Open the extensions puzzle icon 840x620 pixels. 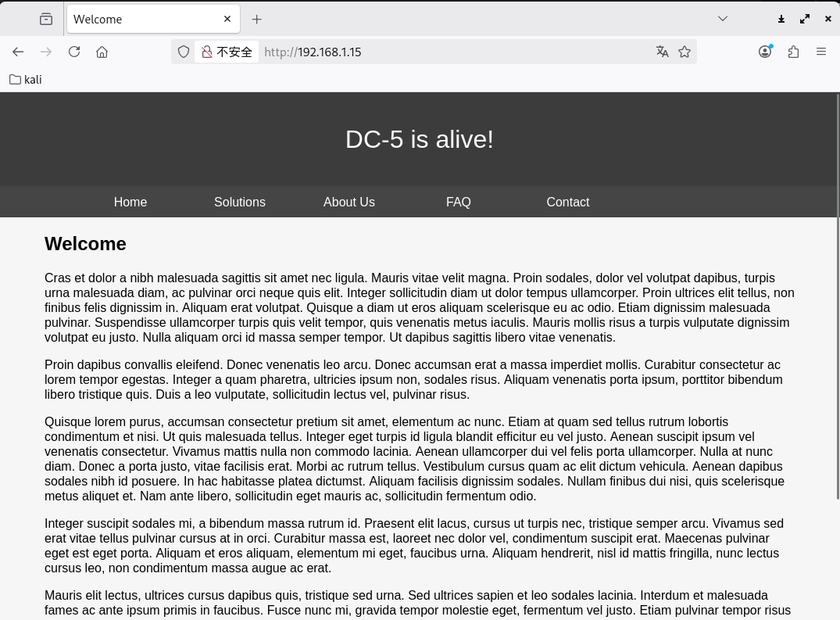793,52
